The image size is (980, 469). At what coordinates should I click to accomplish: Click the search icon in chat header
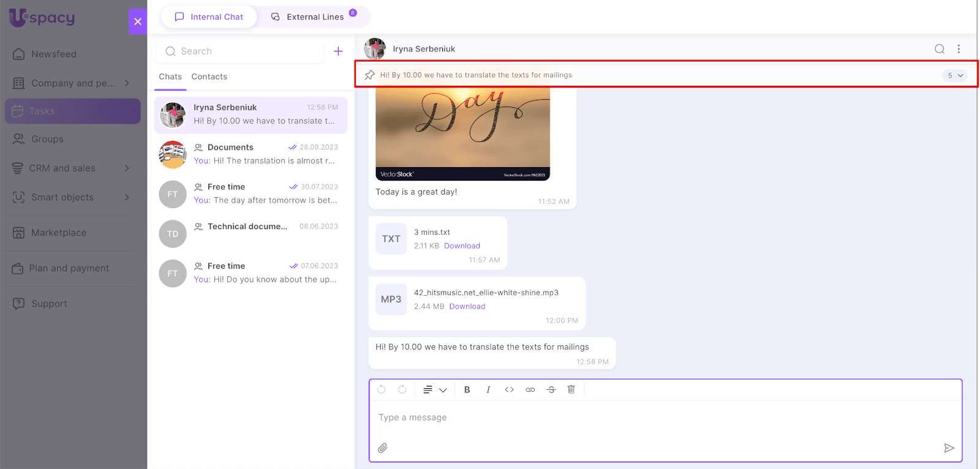(x=939, y=49)
